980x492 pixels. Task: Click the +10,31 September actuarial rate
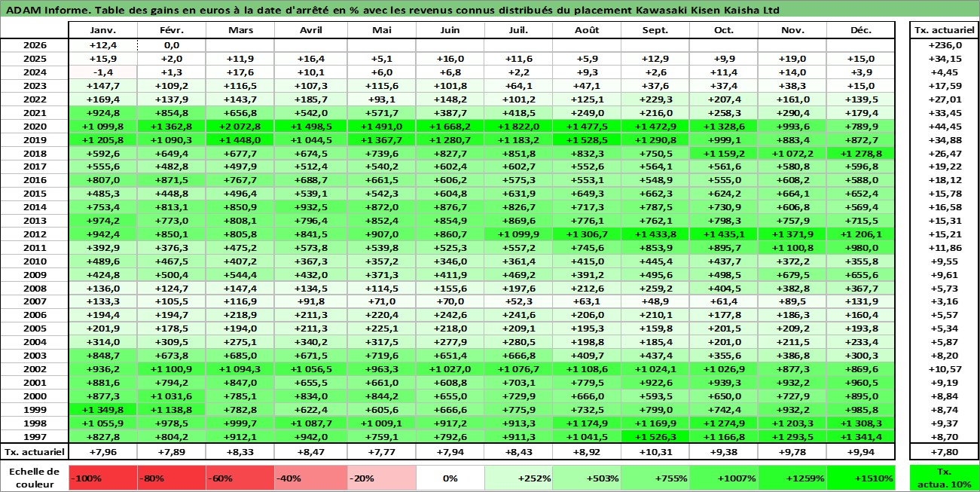[x=654, y=453]
